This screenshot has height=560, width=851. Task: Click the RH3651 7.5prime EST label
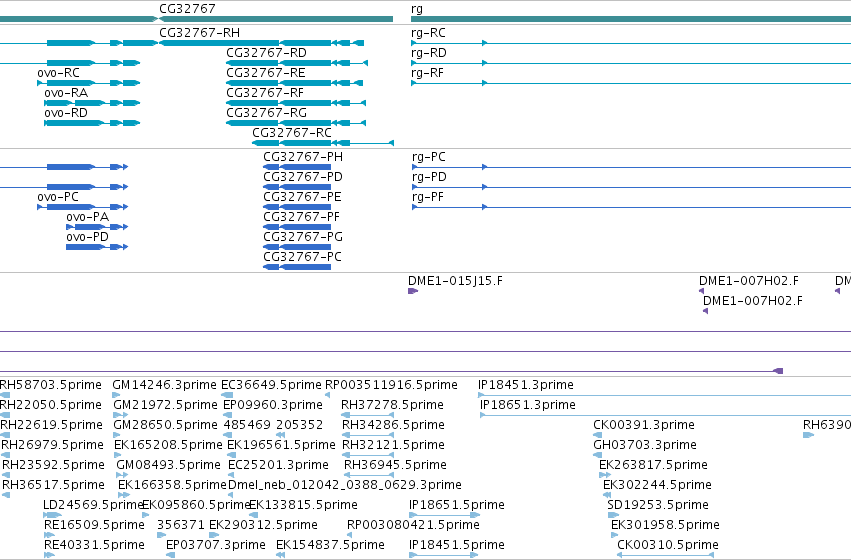[x=53, y=485]
